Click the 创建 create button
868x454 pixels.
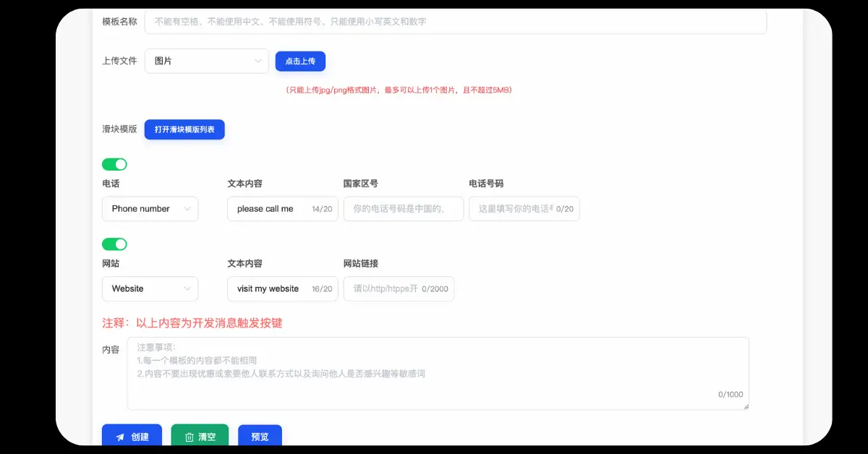132,437
